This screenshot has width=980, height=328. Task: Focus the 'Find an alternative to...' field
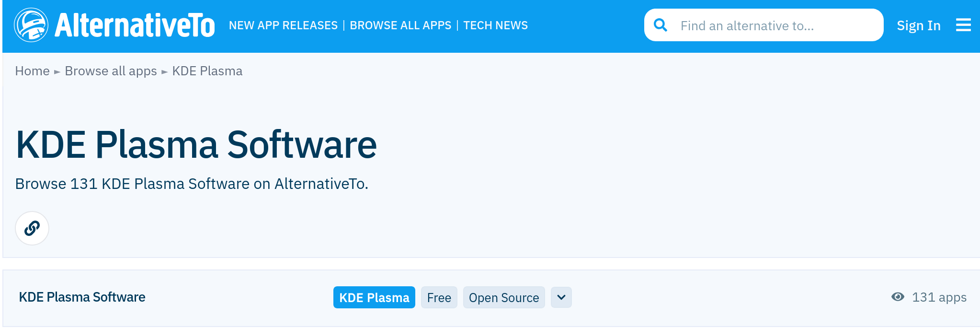pos(763,25)
